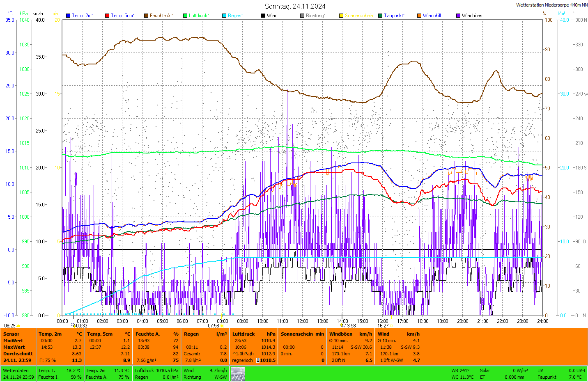Click the 07:58 sunrise marker on the time axis
Screen dimensions: 588x382
216,326
